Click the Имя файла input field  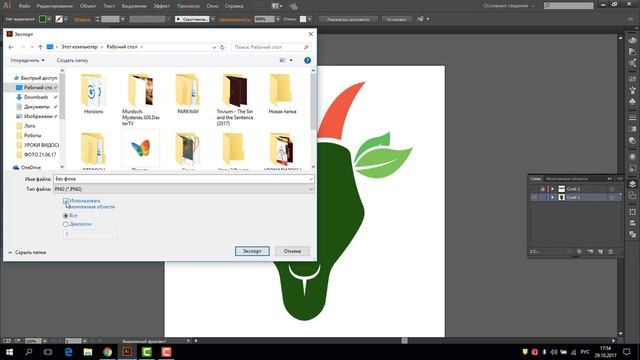point(181,179)
